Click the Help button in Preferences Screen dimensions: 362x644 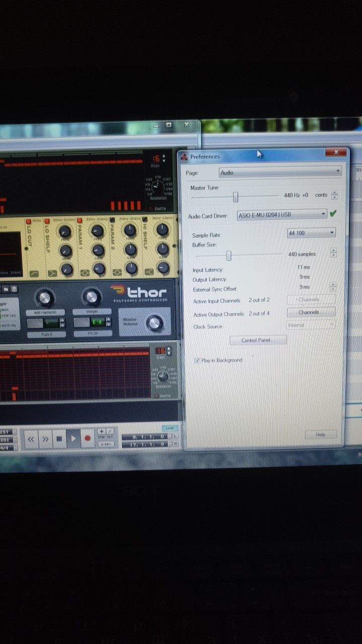[320, 434]
